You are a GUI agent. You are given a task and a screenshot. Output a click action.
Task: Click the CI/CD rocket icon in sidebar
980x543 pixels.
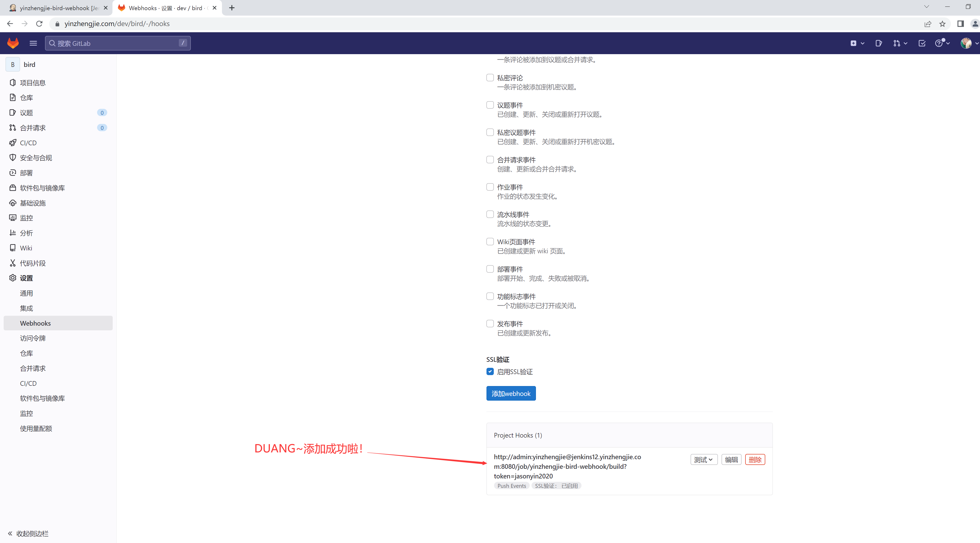point(12,143)
